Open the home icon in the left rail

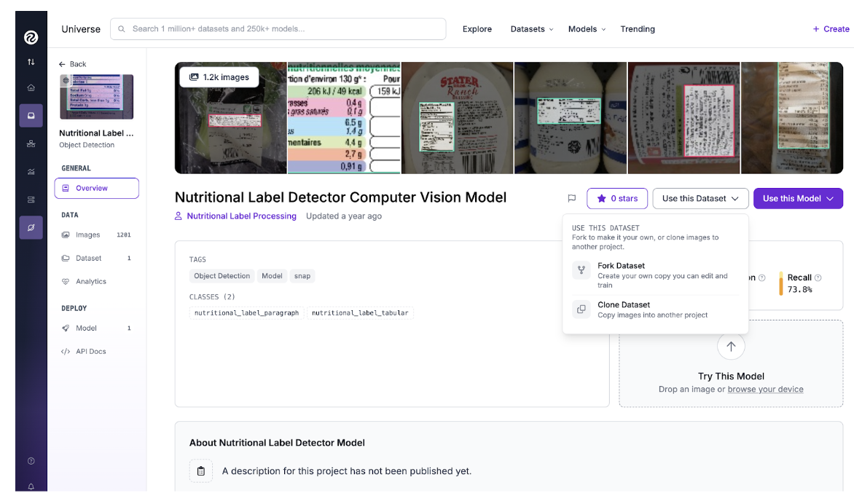(x=31, y=88)
